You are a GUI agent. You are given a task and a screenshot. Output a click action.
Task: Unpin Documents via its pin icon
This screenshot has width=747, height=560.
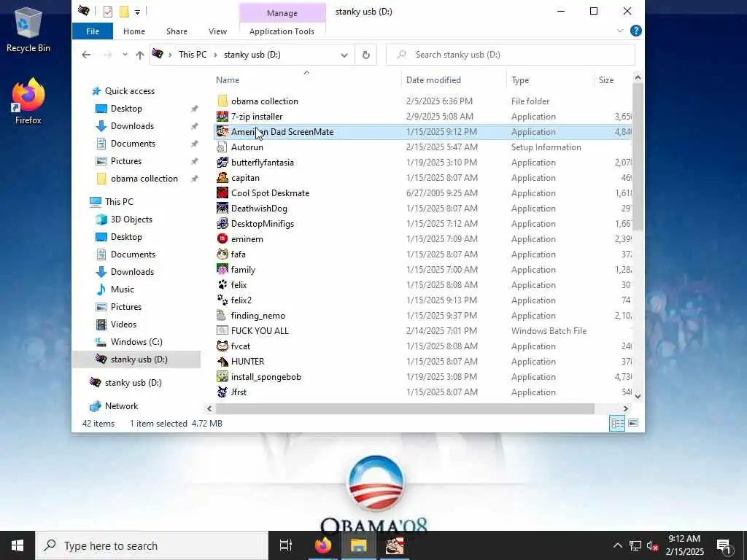[194, 144]
